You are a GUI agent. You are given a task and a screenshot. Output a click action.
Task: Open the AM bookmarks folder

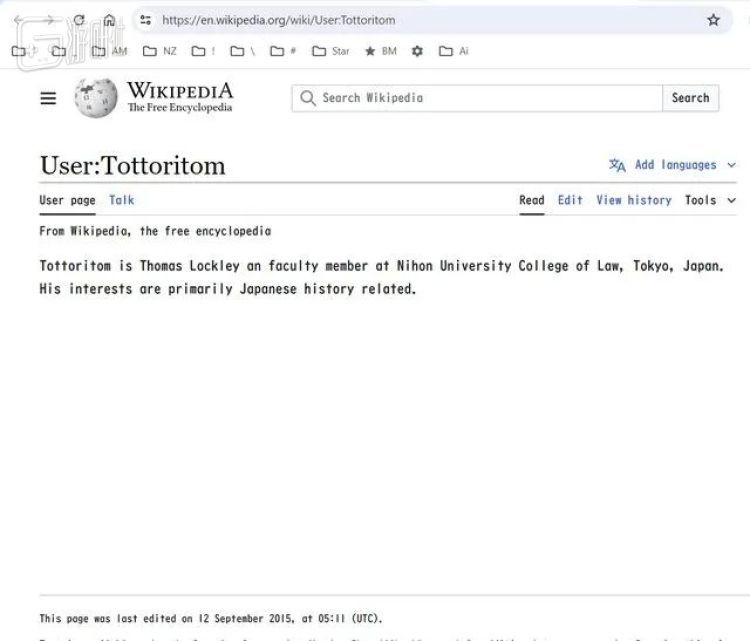coord(110,51)
